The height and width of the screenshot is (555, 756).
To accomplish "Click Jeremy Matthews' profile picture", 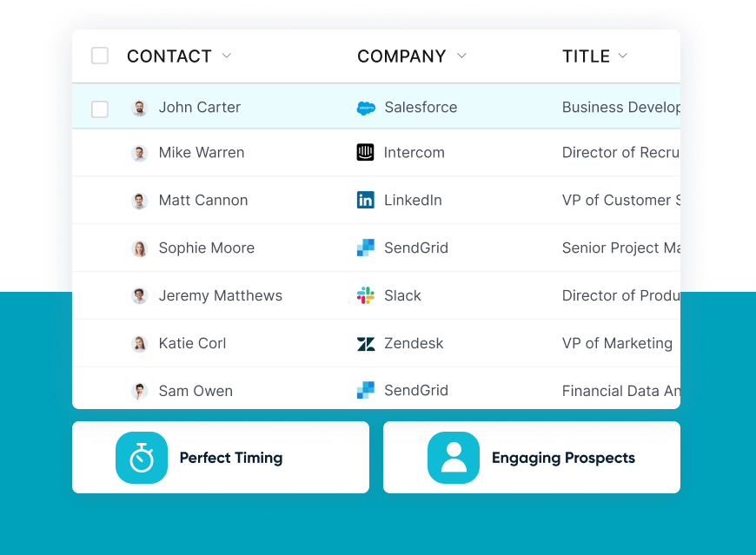I will pos(140,296).
